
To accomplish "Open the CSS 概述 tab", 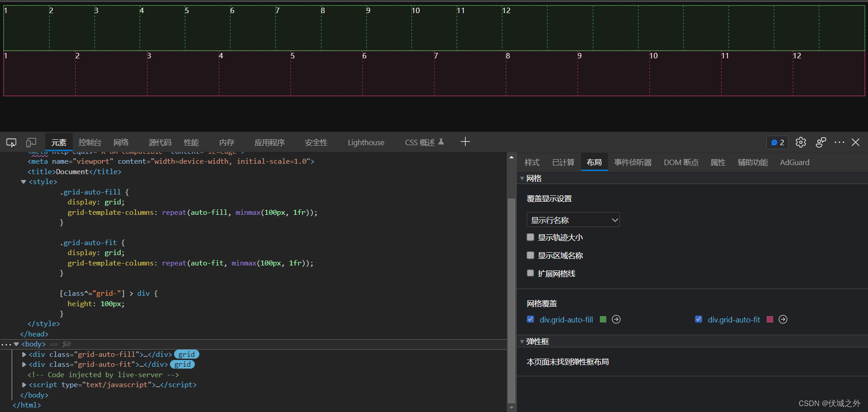I will (x=420, y=142).
